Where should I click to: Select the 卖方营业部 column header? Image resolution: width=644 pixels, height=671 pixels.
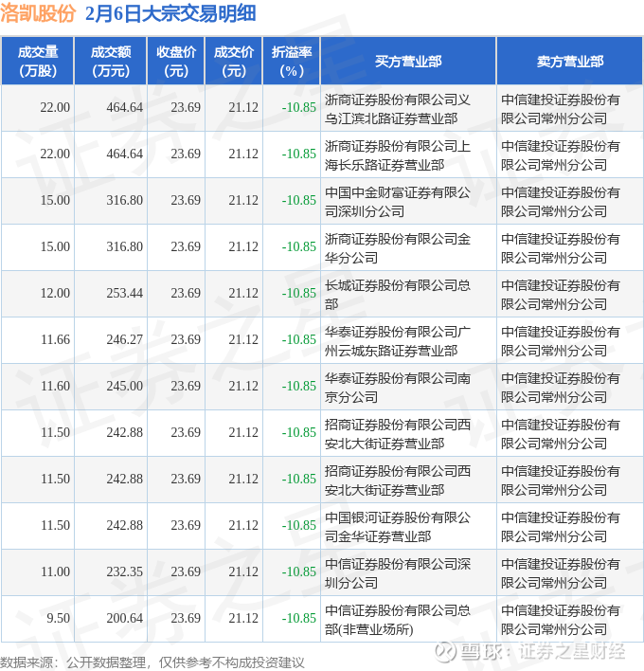point(570,62)
